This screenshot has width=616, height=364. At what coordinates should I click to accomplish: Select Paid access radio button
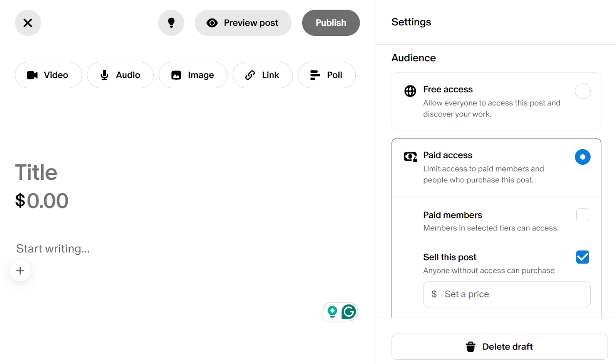(583, 157)
